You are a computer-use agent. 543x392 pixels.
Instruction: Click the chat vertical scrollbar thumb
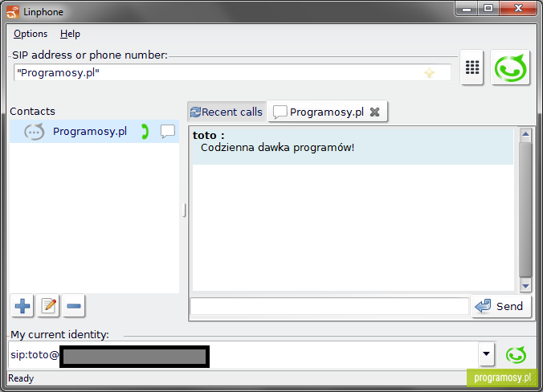[x=525, y=210]
